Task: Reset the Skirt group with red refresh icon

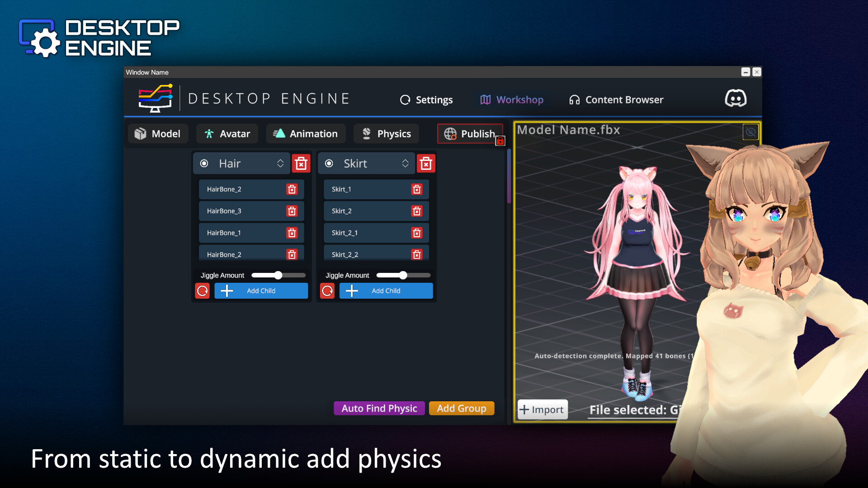Action: pos(327,291)
